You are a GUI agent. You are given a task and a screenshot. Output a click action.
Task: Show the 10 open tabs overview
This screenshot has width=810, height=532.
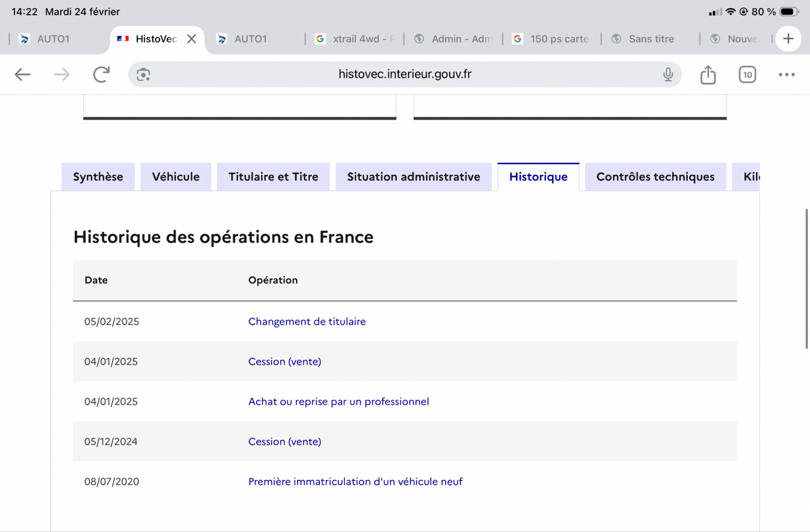pos(747,75)
